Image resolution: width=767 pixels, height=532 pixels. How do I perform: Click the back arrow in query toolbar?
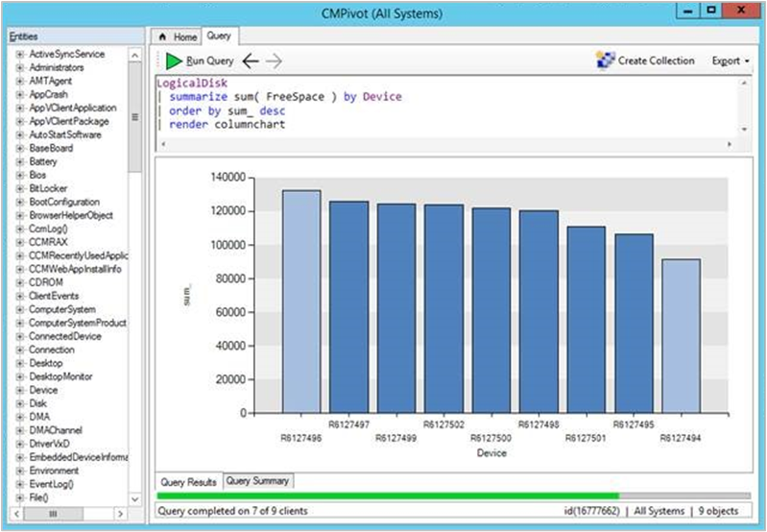coord(251,60)
